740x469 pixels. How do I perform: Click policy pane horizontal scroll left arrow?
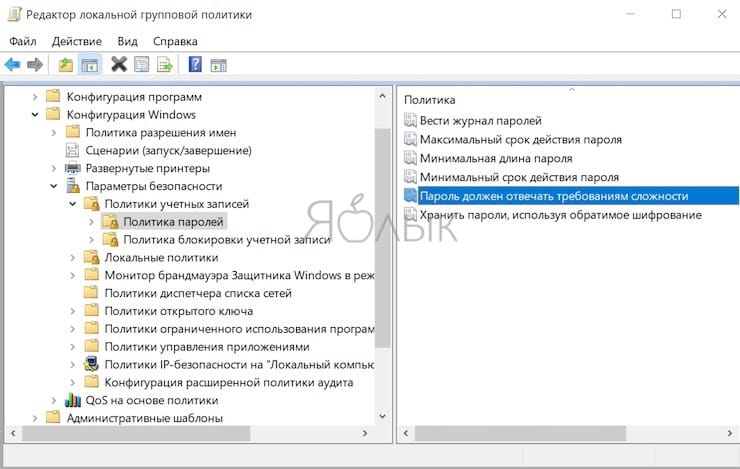pos(406,433)
